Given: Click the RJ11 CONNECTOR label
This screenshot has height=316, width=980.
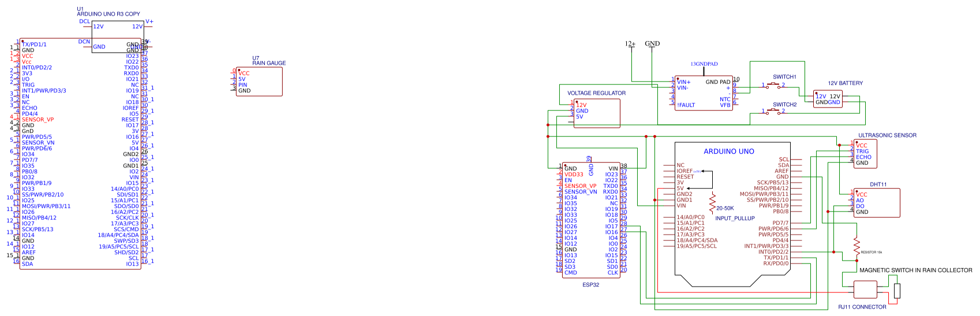Looking at the screenshot, I should tap(862, 307).
